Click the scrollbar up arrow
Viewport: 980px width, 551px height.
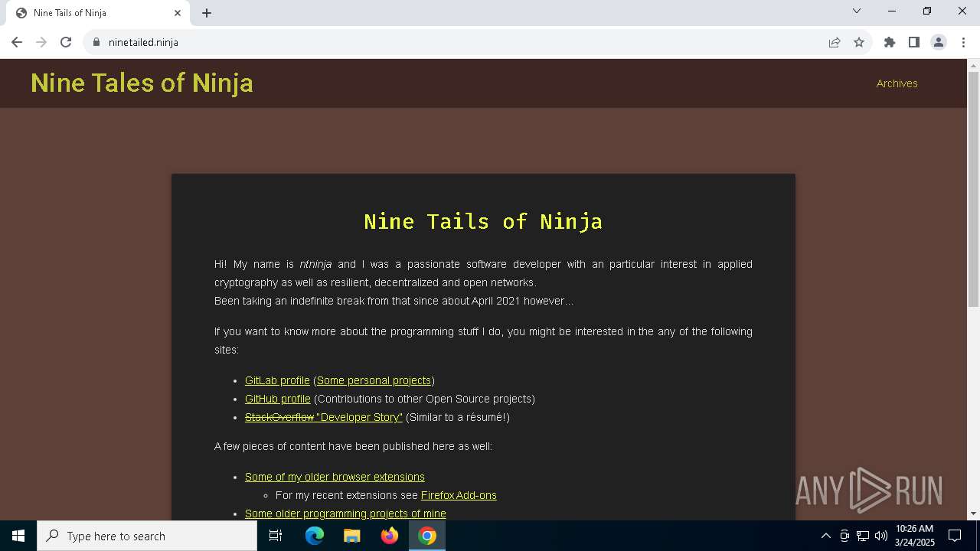[973, 65]
